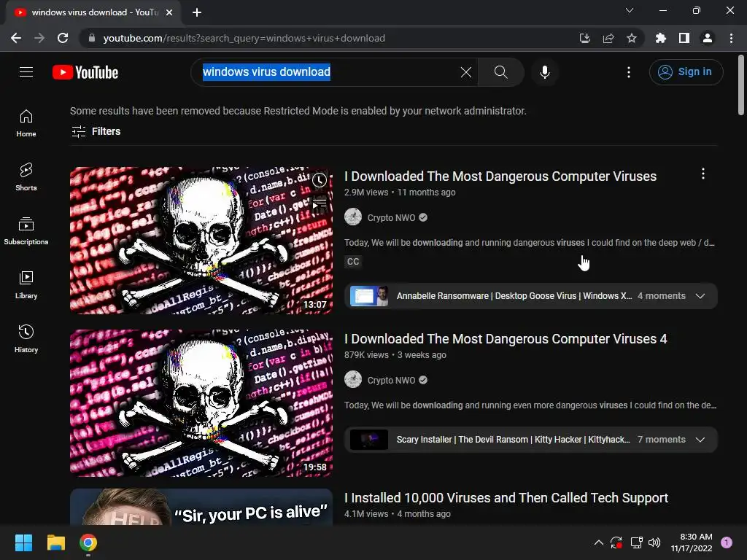The image size is (747, 560).
Task: Click the 13:07 skull video thumbnail
Action: tap(201, 241)
